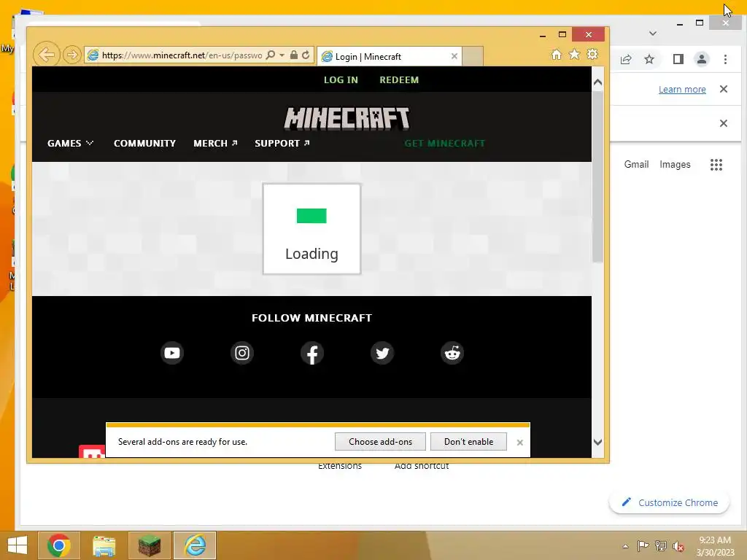The image size is (747, 560).
Task: Click the IE scrollbar up arrow
Action: point(598,82)
